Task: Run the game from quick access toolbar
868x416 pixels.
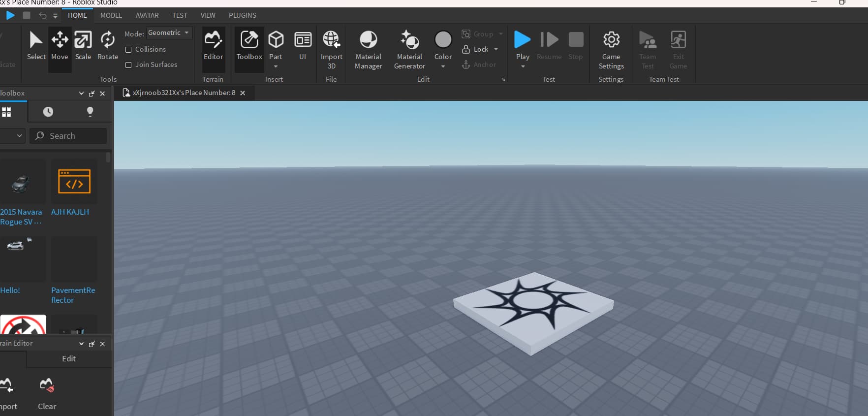Action: 10,15
